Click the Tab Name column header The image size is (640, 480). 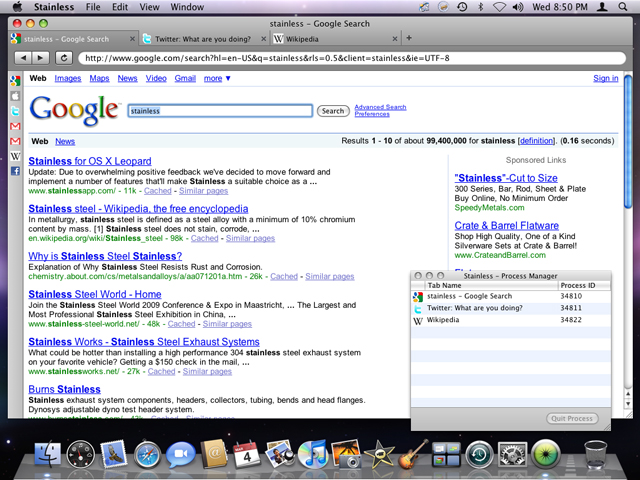pos(491,285)
